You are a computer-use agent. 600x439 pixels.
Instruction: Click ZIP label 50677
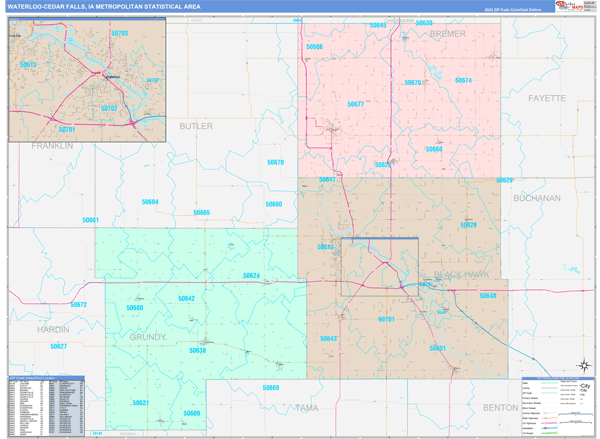[355, 104]
